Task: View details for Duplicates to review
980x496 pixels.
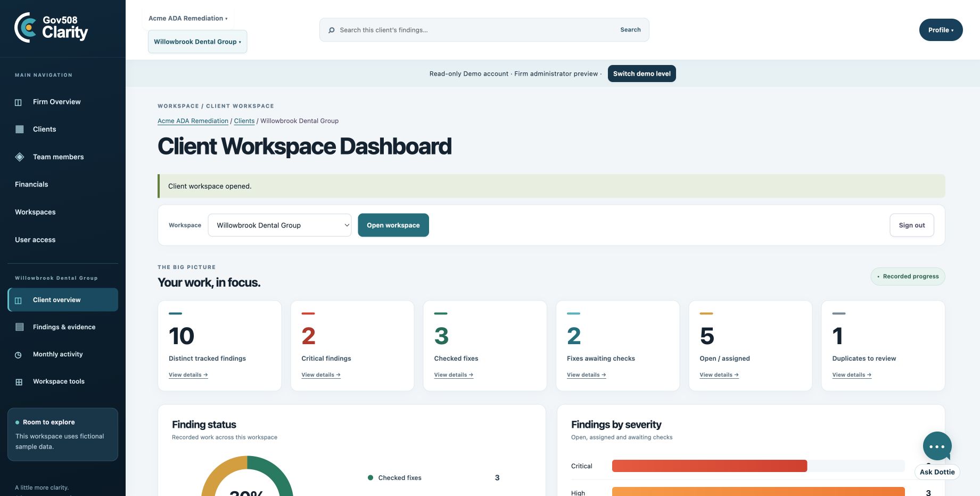Action: coord(852,375)
